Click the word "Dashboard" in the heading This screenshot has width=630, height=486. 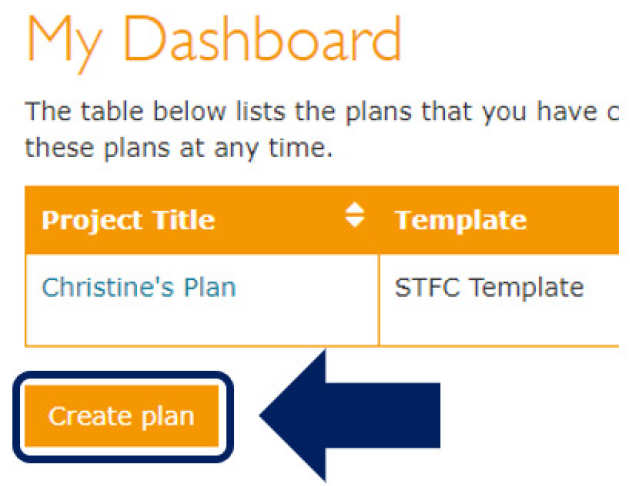(x=268, y=42)
